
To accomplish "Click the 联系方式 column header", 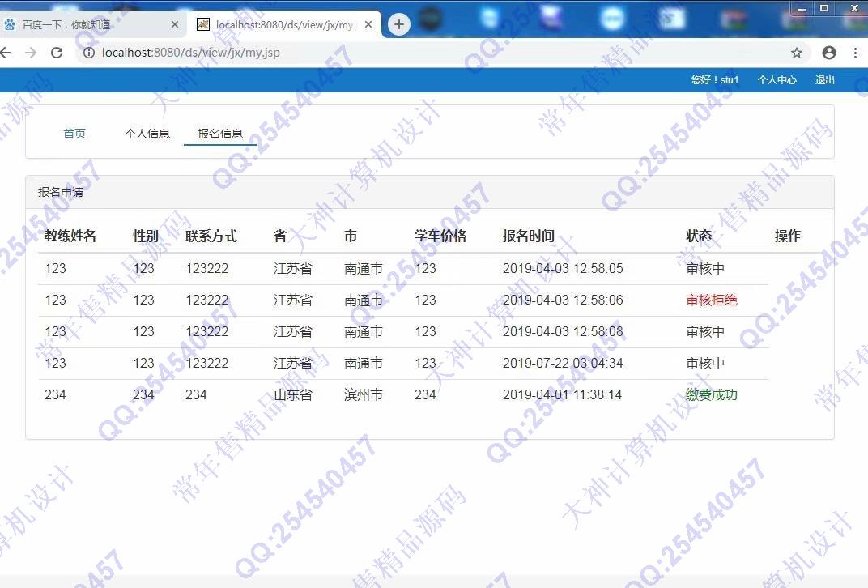I will tap(211, 236).
